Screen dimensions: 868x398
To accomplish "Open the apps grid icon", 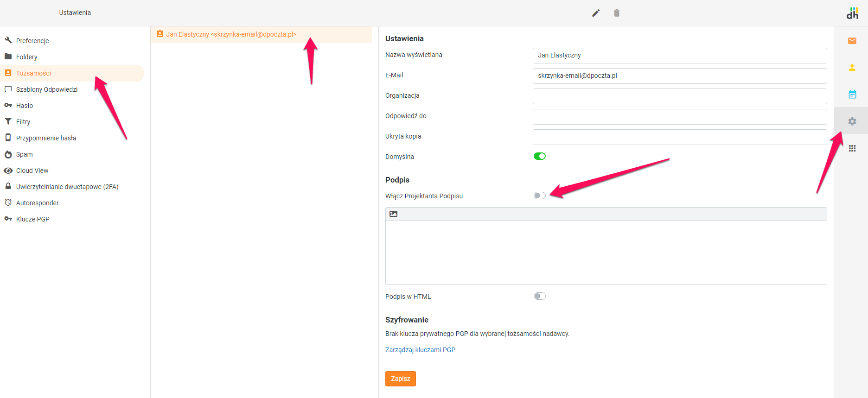I will click(852, 148).
